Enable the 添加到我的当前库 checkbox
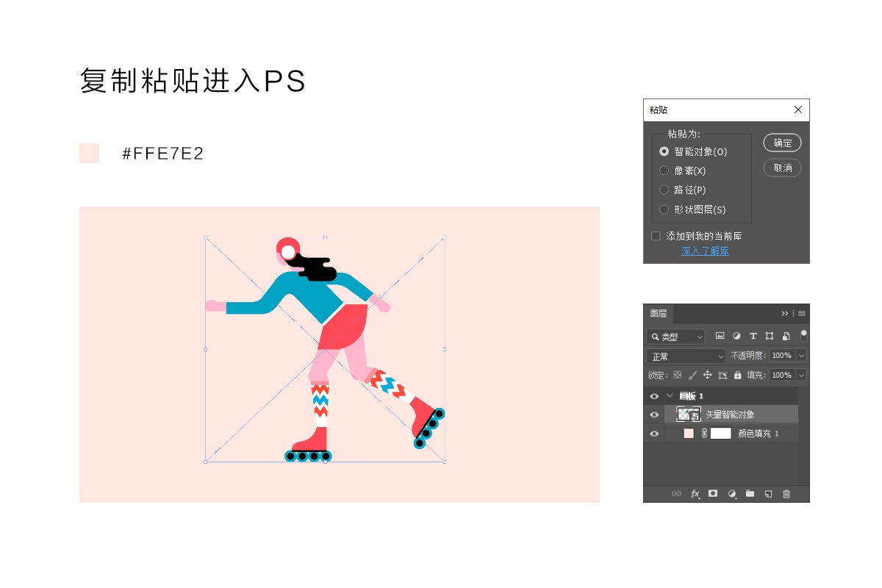This screenshot has width=882, height=588. (x=656, y=235)
